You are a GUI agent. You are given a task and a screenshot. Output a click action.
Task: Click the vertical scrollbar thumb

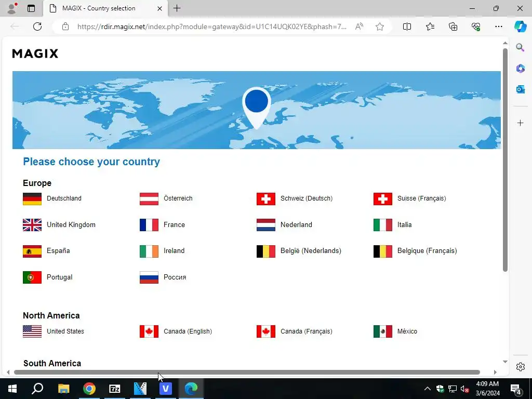tap(505, 159)
